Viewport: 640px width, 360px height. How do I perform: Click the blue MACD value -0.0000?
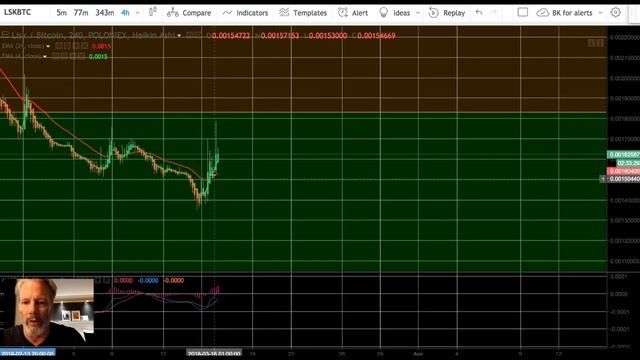click(x=148, y=280)
